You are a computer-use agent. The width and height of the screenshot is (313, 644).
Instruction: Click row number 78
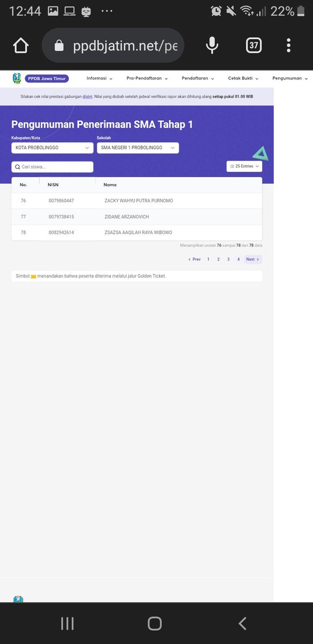(x=23, y=232)
